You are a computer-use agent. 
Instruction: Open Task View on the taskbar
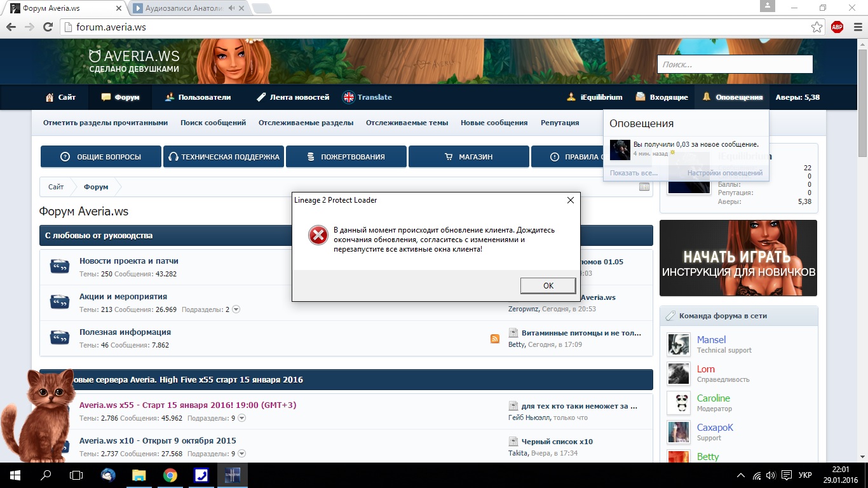76,475
